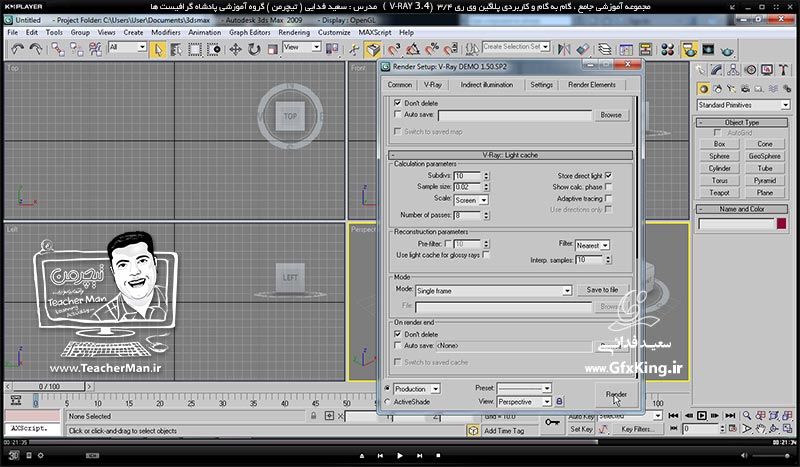Click the Align tool icon
This screenshot has width=800, height=467.
583,49
